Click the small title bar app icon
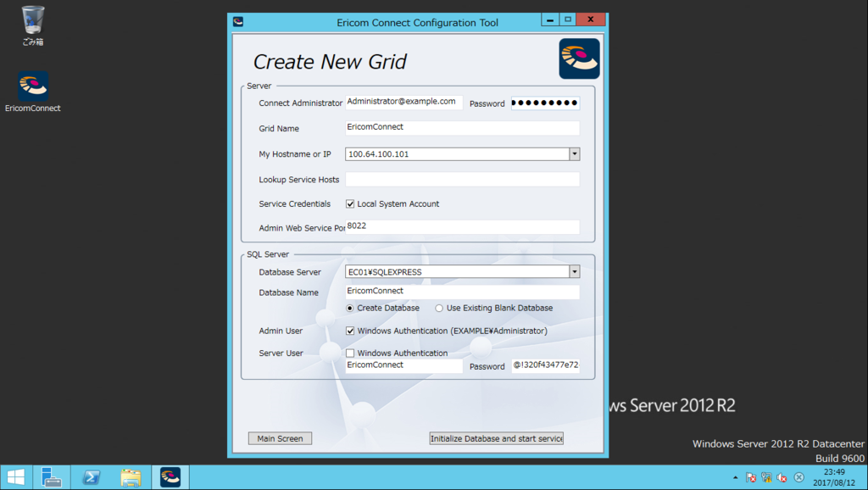 238,21
